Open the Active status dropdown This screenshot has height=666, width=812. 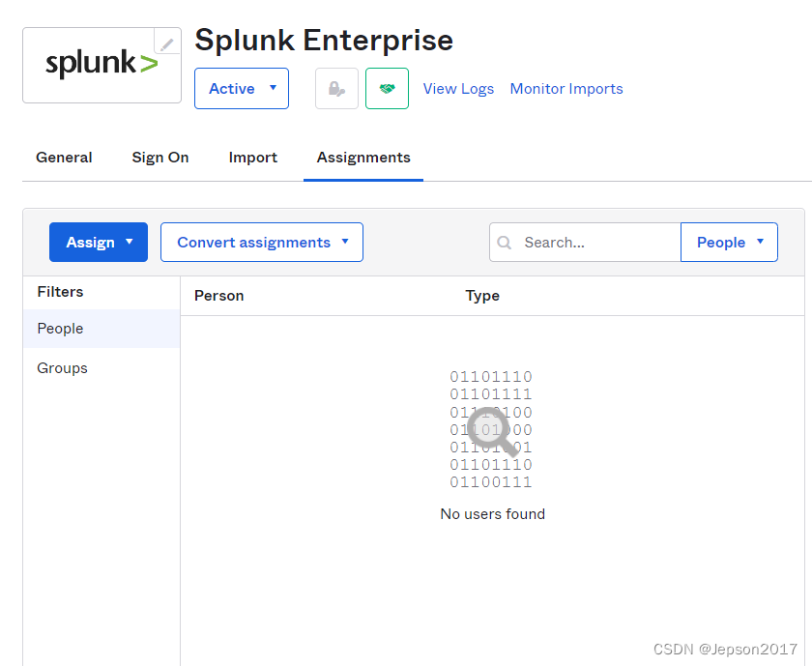tap(242, 89)
